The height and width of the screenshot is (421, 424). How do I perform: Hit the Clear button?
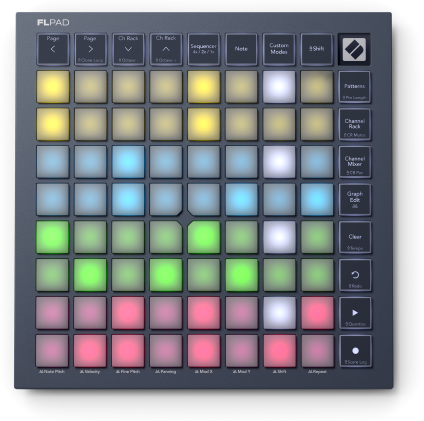click(355, 237)
